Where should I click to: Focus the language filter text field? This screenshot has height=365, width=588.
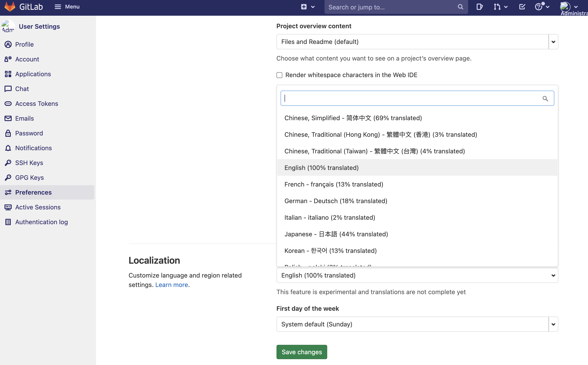point(411,98)
